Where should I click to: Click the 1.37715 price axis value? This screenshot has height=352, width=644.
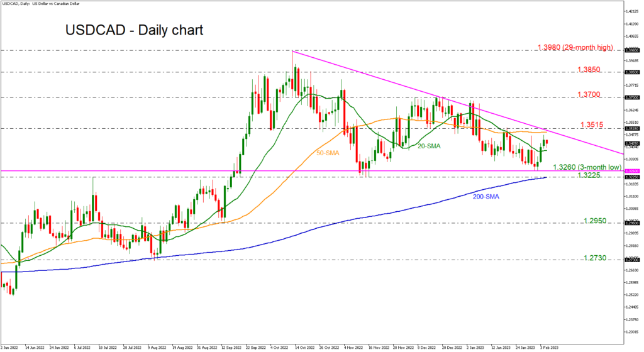(x=632, y=85)
